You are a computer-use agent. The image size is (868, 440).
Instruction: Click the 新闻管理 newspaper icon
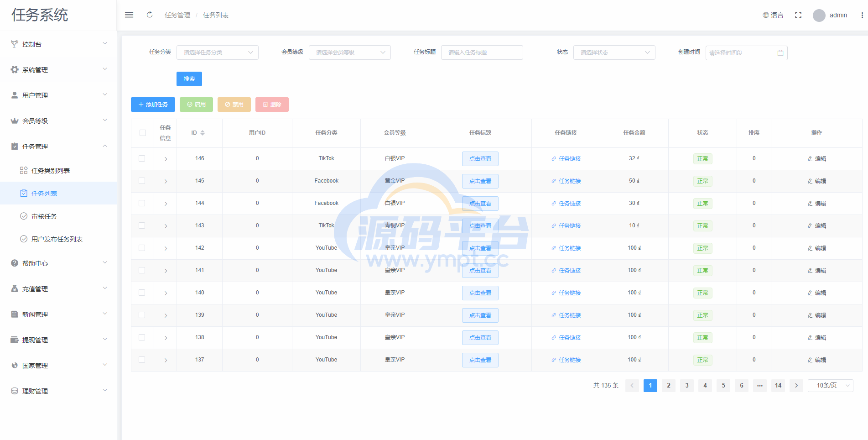pos(15,314)
